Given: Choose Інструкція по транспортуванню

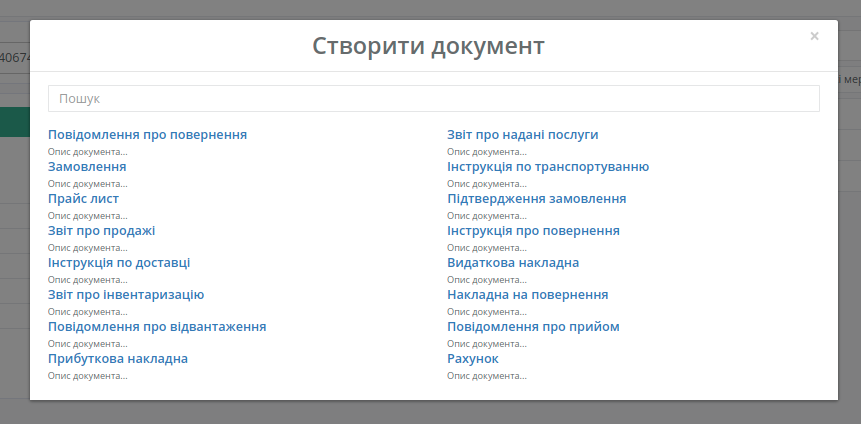Looking at the screenshot, I should point(548,166).
